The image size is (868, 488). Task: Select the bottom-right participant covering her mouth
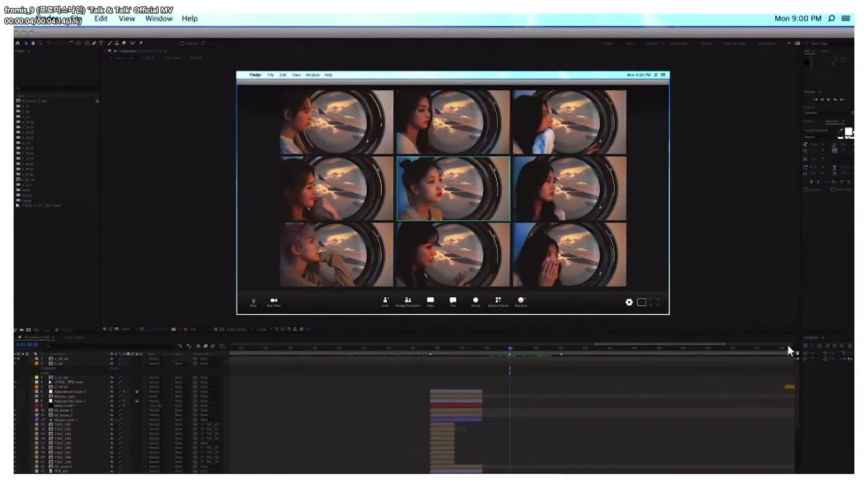click(x=570, y=255)
